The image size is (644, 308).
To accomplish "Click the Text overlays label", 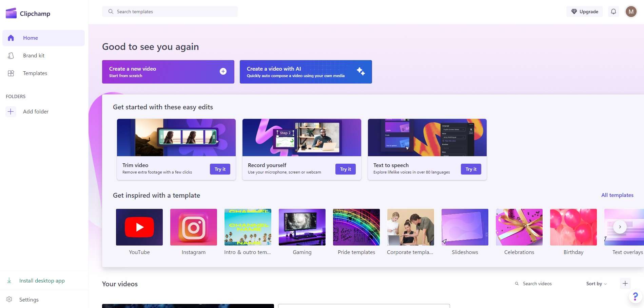I will coord(627,252).
